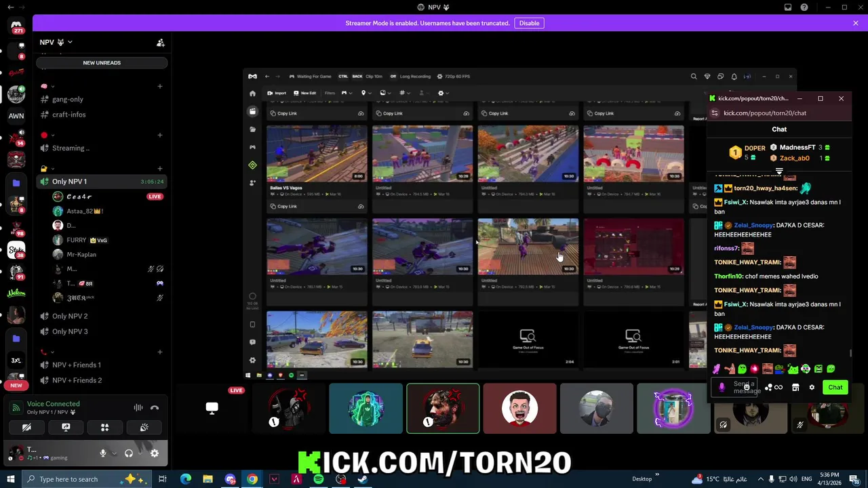
Task: Mute the microphone in the user panel
Action: coord(103,453)
